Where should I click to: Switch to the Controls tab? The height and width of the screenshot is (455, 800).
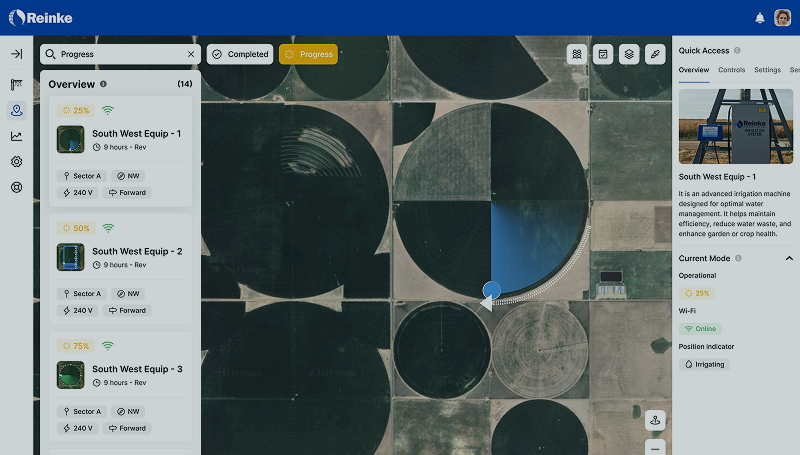pyautogui.click(x=732, y=70)
